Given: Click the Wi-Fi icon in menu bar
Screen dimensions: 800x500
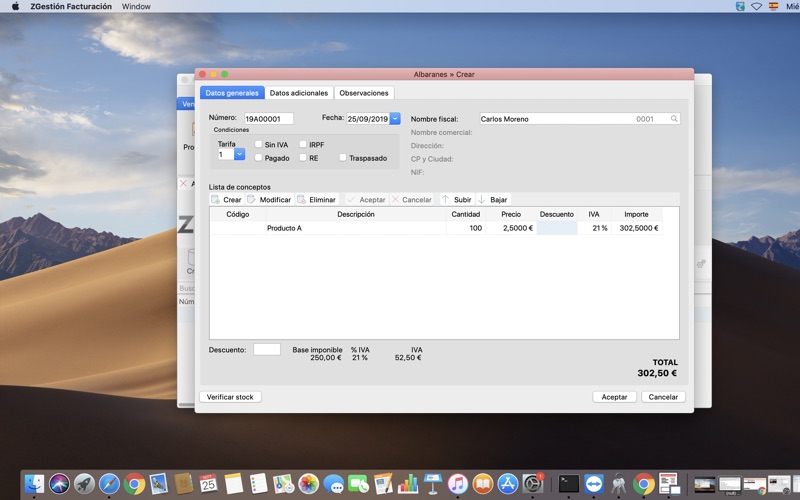Looking at the screenshot, I should (x=757, y=6).
